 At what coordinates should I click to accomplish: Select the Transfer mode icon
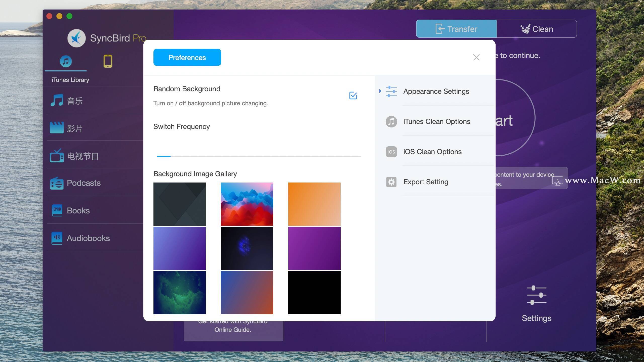(x=439, y=28)
